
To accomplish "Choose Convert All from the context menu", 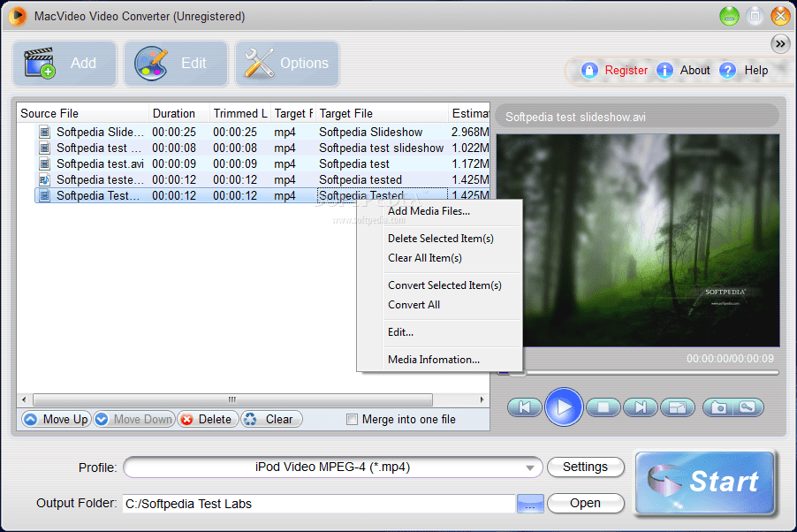I will [414, 304].
